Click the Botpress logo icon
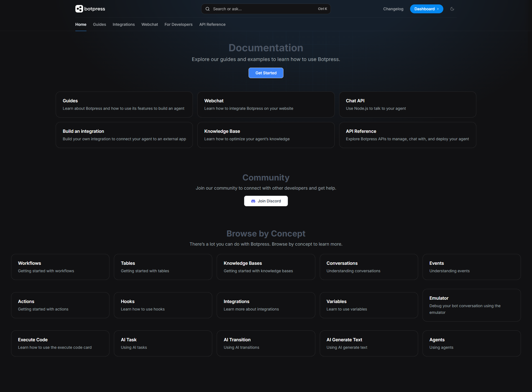The image size is (532, 392). [x=79, y=9]
